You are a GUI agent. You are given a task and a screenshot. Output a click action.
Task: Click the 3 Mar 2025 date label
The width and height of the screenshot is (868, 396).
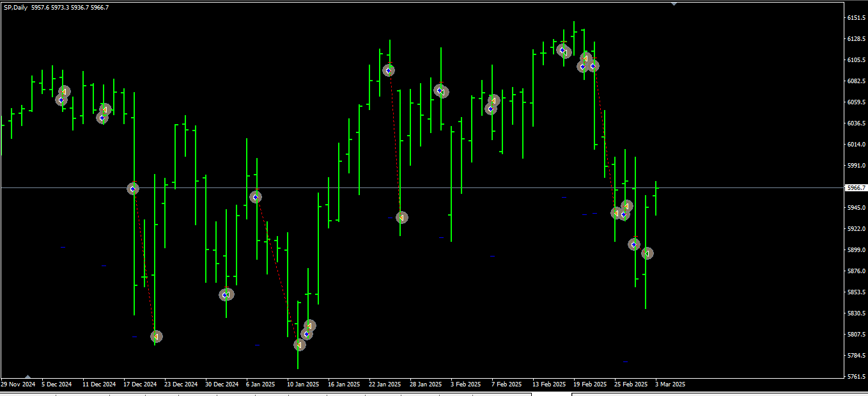point(670,384)
